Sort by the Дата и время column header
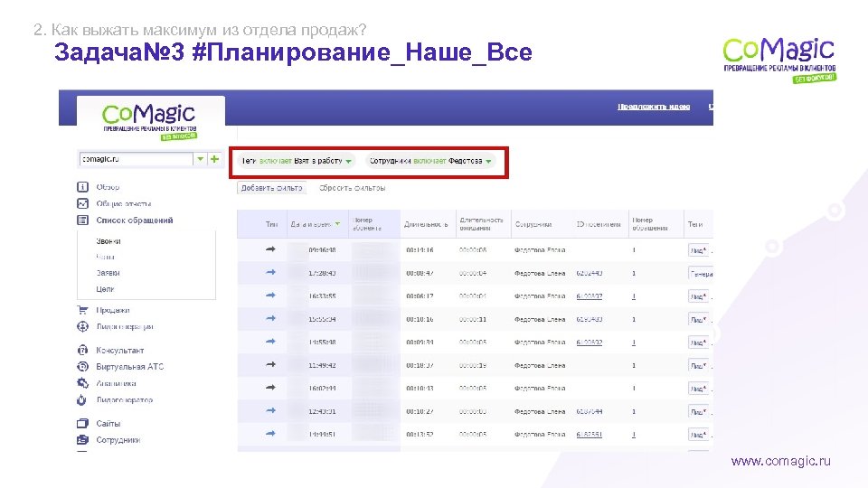Viewport: 868px width, 488px height. 317,224
